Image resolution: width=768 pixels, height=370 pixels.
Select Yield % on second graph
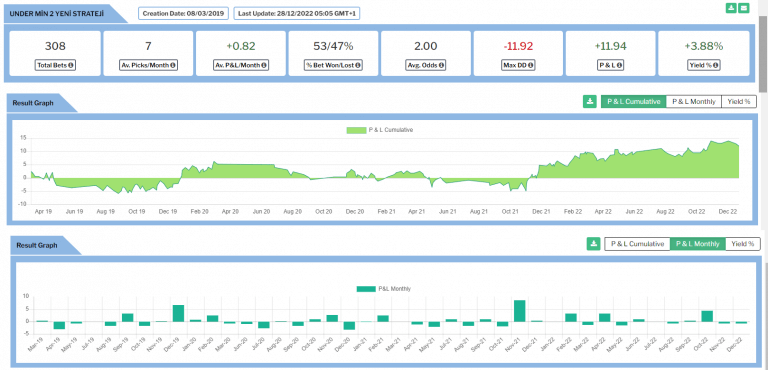pyautogui.click(x=743, y=244)
